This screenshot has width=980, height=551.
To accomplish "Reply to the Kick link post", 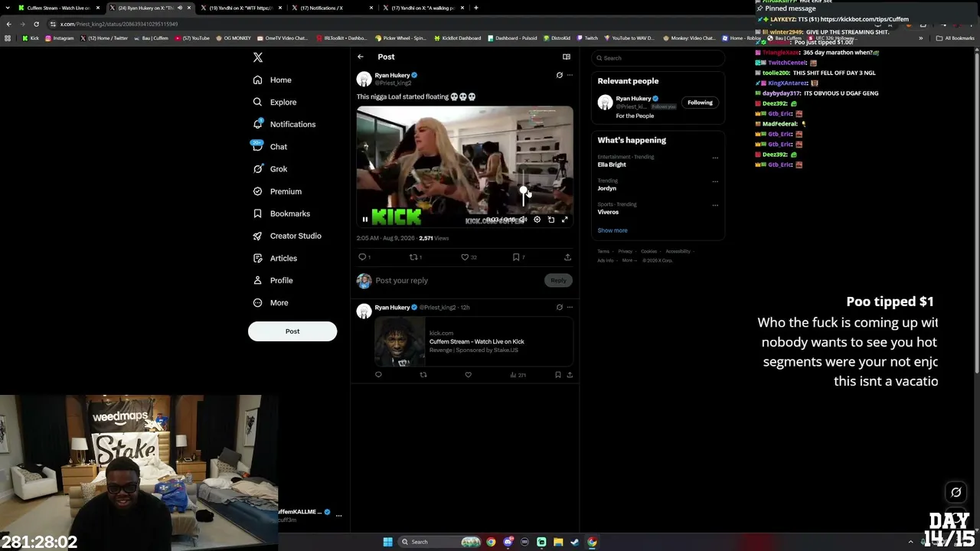I will pyautogui.click(x=378, y=375).
